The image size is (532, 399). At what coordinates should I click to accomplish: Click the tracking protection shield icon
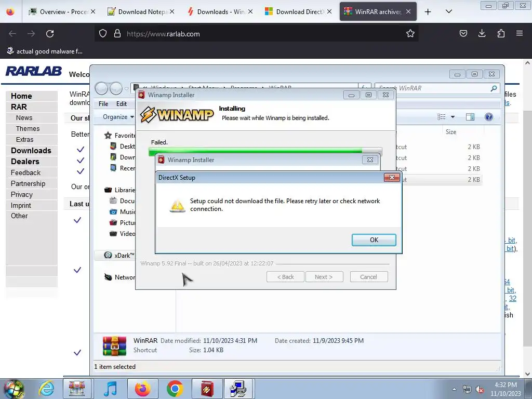(x=103, y=34)
